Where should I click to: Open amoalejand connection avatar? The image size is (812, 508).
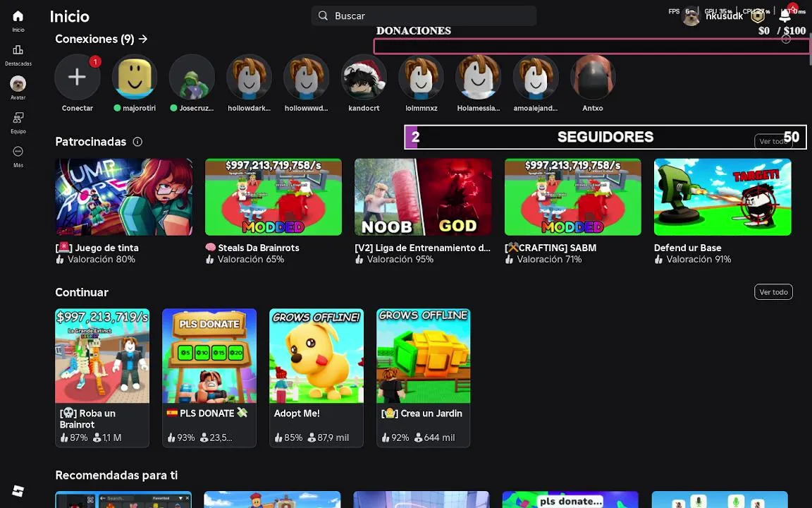pyautogui.click(x=536, y=77)
